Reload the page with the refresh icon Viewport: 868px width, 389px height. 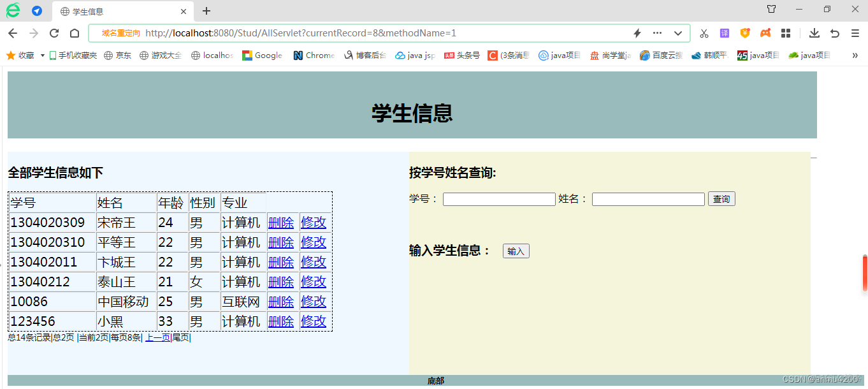pyautogui.click(x=54, y=33)
